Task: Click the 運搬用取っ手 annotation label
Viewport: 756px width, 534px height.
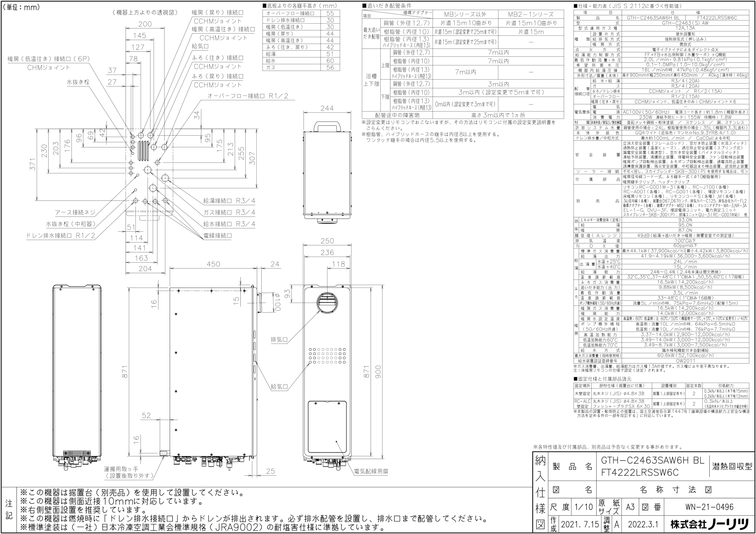Action: coord(121,469)
